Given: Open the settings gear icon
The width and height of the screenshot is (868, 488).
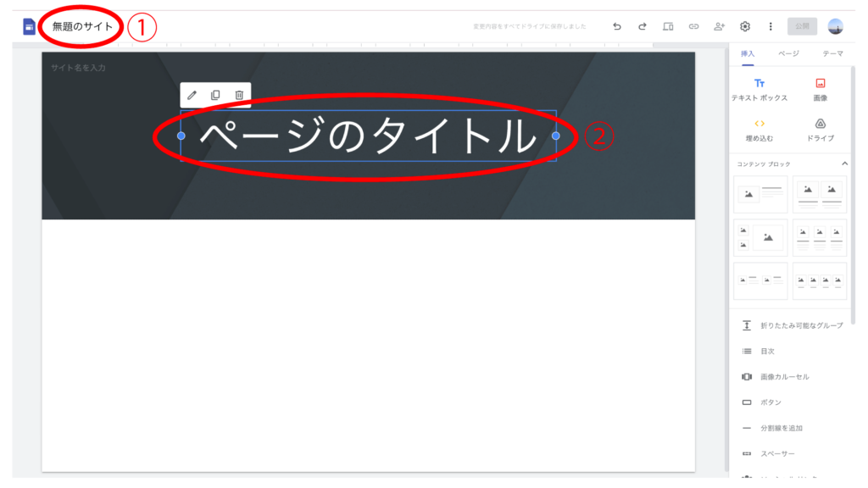Looking at the screenshot, I should point(745,26).
